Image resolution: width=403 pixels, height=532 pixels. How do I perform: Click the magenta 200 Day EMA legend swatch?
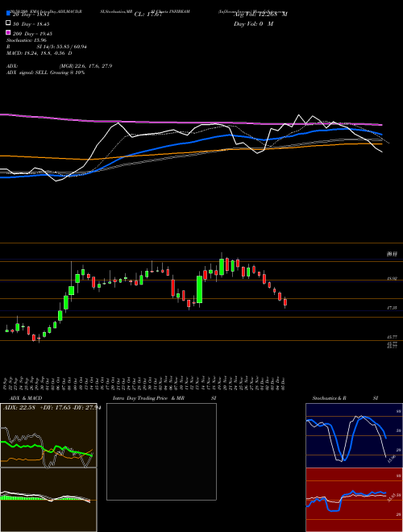coord(8,32)
